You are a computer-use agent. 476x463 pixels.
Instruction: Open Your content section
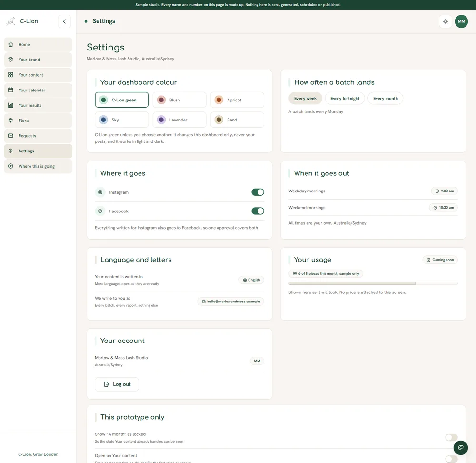click(x=38, y=75)
